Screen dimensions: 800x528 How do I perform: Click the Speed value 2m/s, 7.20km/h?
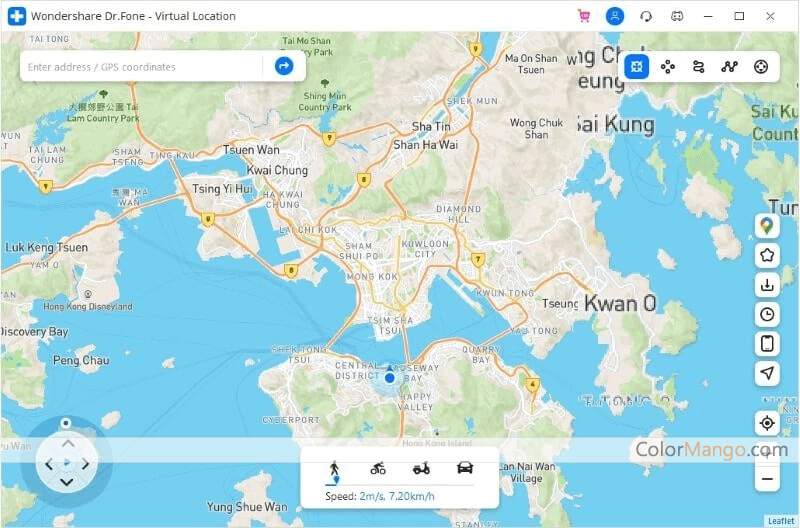[397, 496]
